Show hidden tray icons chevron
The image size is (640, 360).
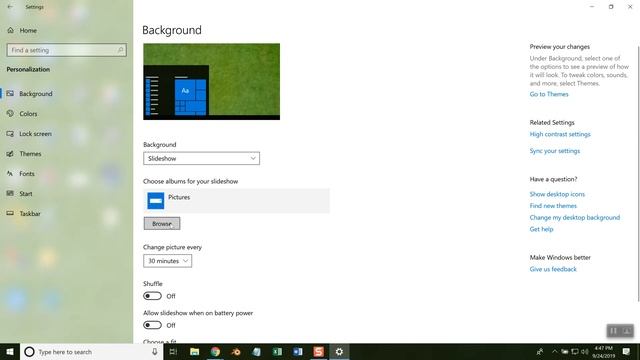click(554, 352)
